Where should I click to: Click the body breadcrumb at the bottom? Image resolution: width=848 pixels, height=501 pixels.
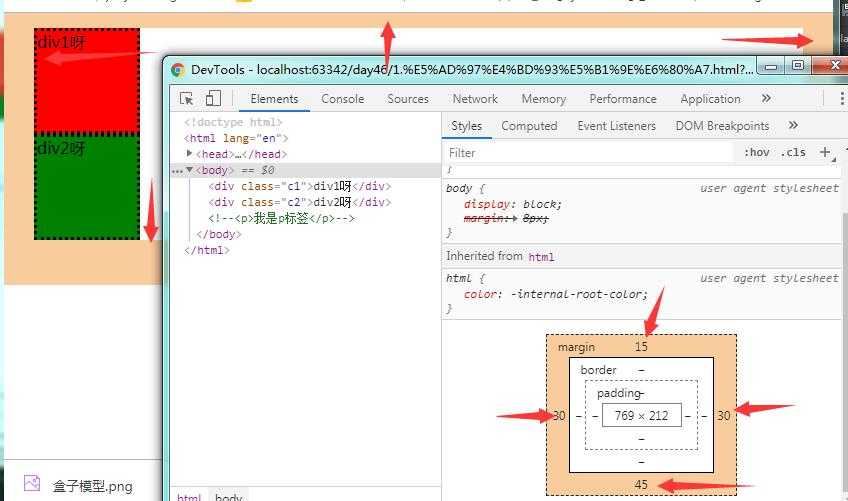pyautogui.click(x=229, y=496)
